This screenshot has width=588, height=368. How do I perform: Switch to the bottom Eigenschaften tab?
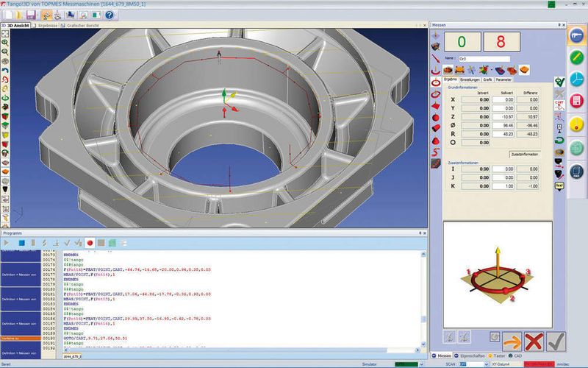[x=469, y=355]
